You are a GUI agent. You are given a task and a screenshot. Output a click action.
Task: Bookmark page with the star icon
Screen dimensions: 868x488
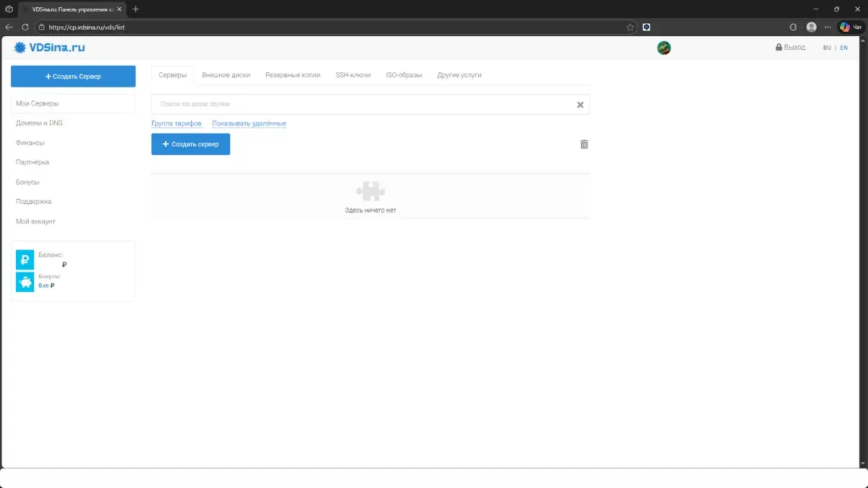[x=630, y=27]
